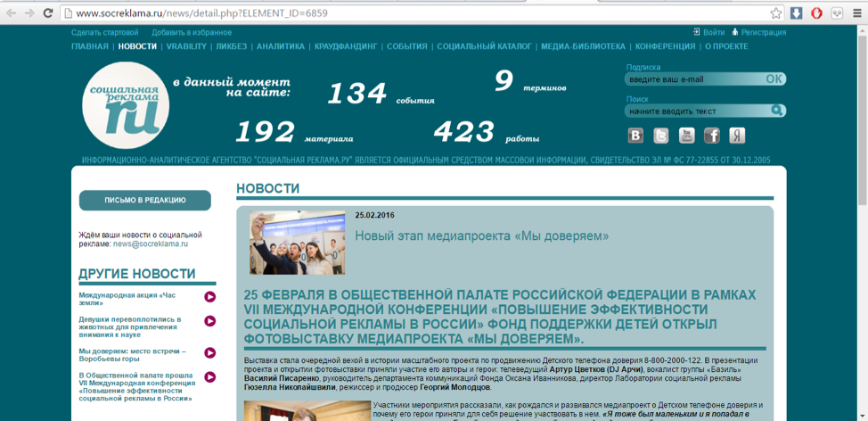
Task: Open «Мы доверяем: место встречи» news link
Action: 132,355
